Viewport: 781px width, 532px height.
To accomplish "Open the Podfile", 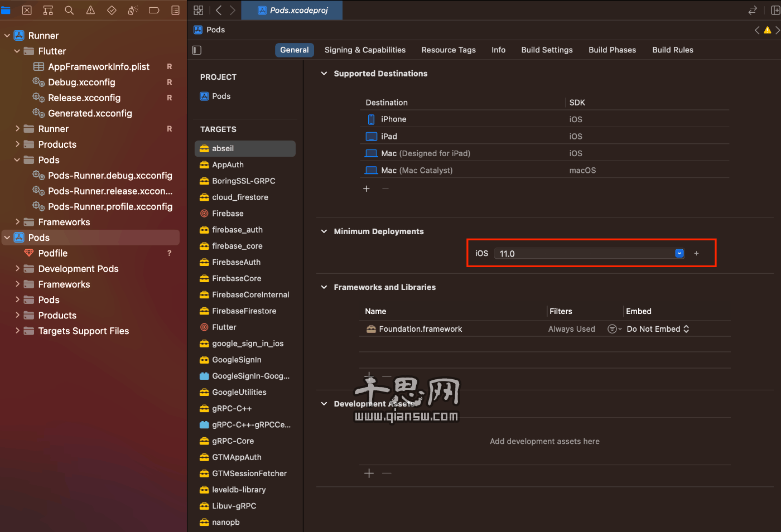I will coord(52,253).
